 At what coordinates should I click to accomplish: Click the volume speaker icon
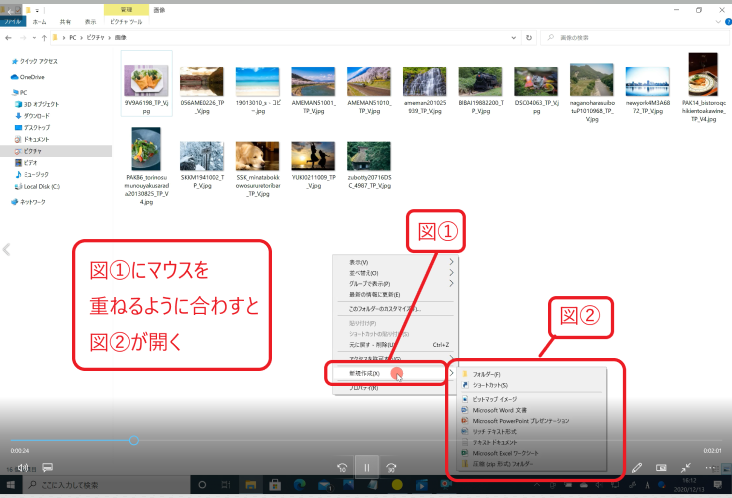(x=22, y=467)
